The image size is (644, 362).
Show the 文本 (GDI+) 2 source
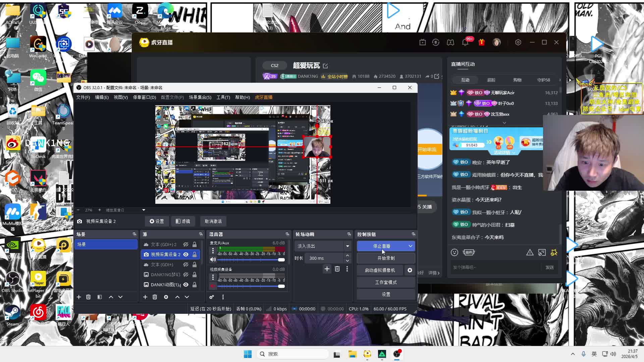point(186,244)
